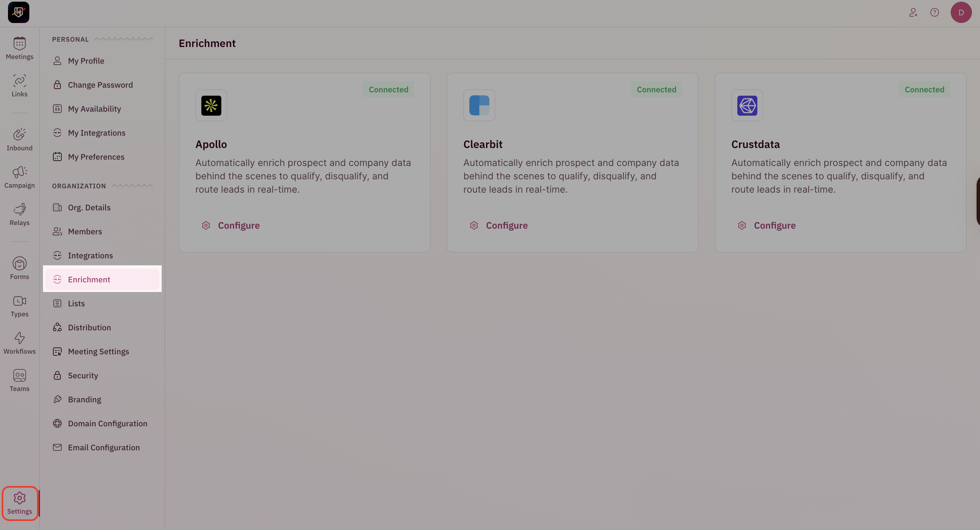Viewport: 980px width, 530px height.
Task: Open My Profile settings
Action: 102,61
